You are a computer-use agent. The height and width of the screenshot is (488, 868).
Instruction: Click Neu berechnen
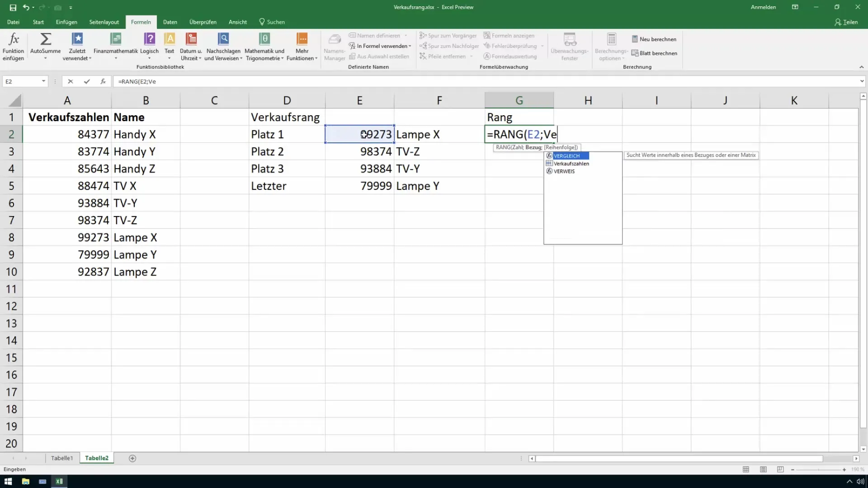tap(654, 39)
